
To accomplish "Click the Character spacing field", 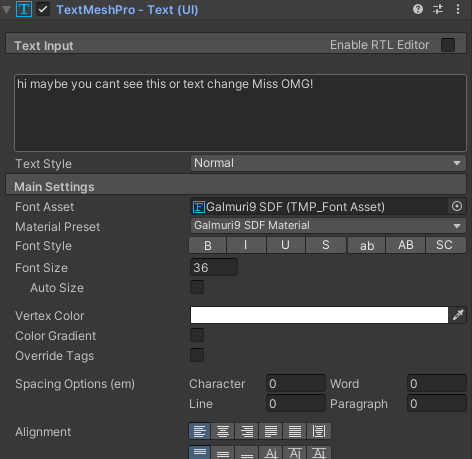I will (296, 383).
